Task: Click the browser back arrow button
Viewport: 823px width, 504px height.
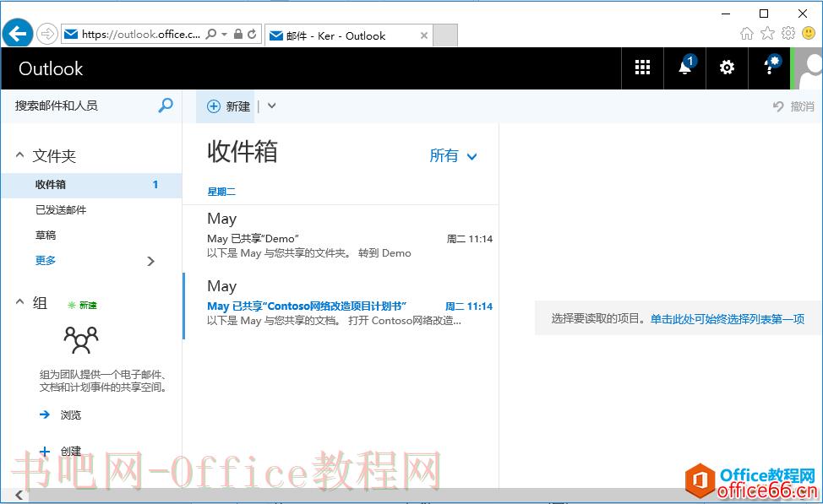Action: (x=18, y=34)
